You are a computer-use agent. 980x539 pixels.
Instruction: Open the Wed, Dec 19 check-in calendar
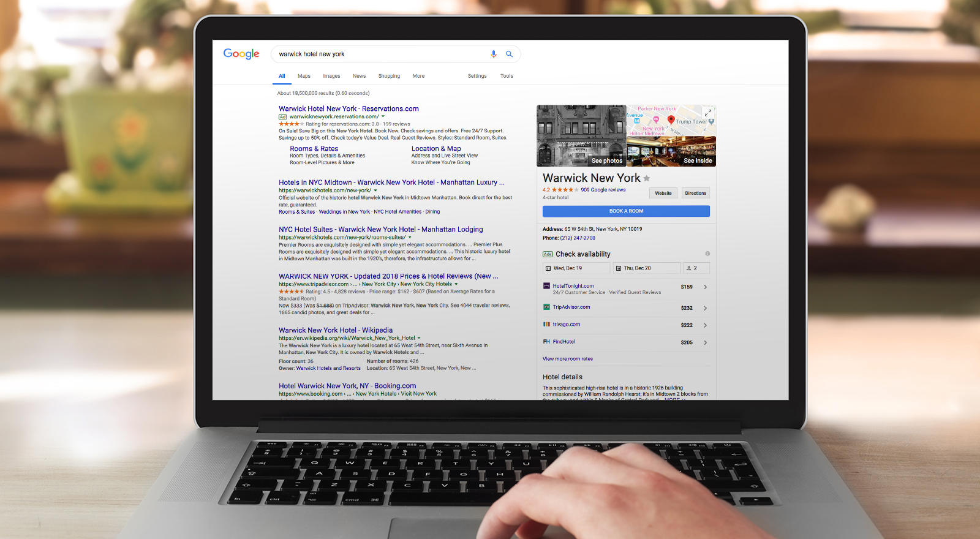(x=576, y=268)
